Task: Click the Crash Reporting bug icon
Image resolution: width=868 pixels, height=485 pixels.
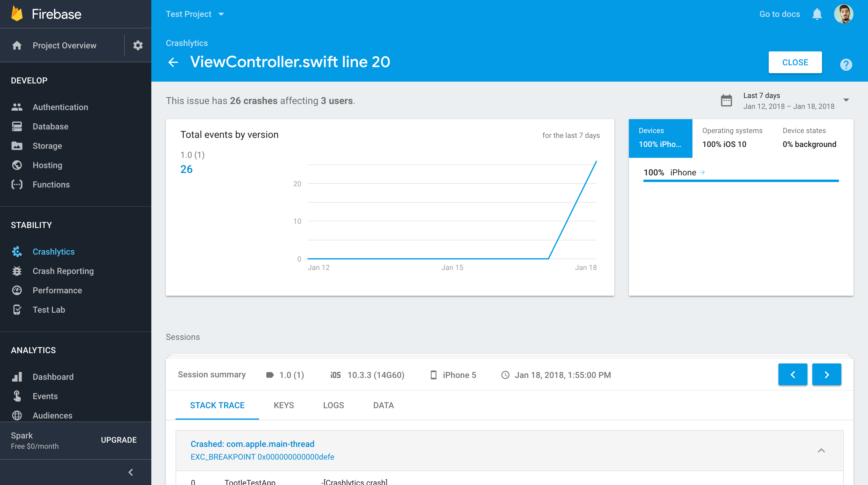Action: pyautogui.click(x=17, y=271)
